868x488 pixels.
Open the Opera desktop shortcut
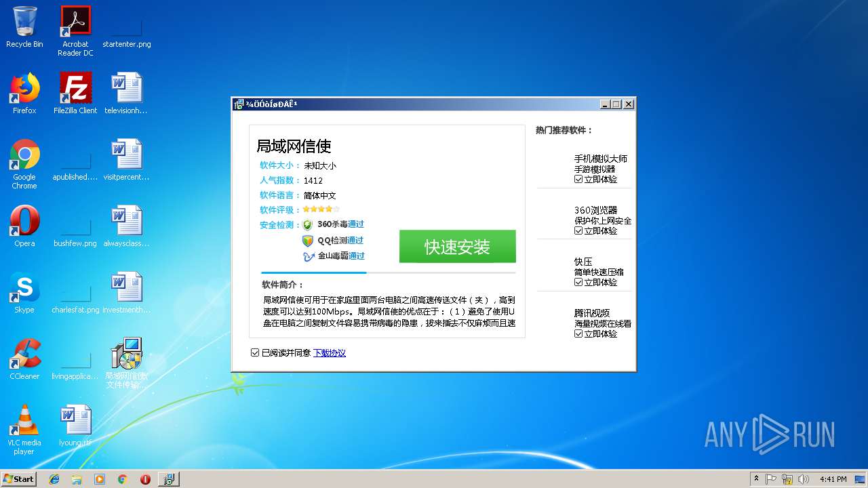coord(24,227)
